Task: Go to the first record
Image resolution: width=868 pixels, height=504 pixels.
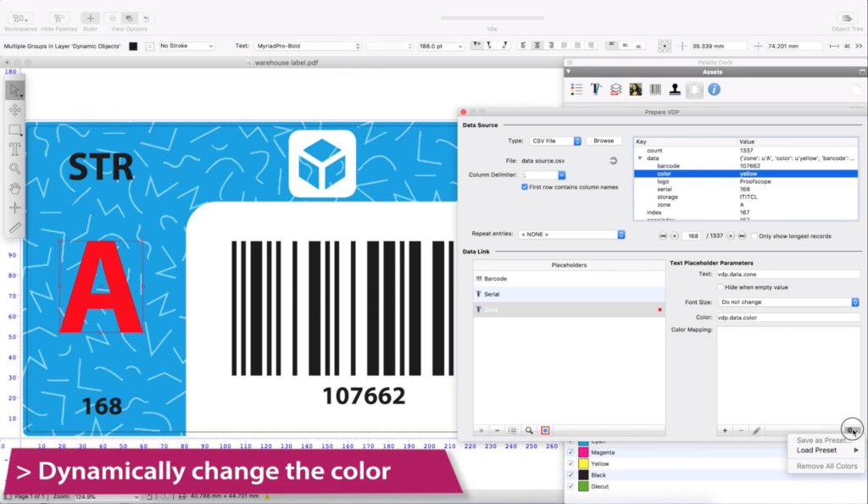Action: click(663, 236)
